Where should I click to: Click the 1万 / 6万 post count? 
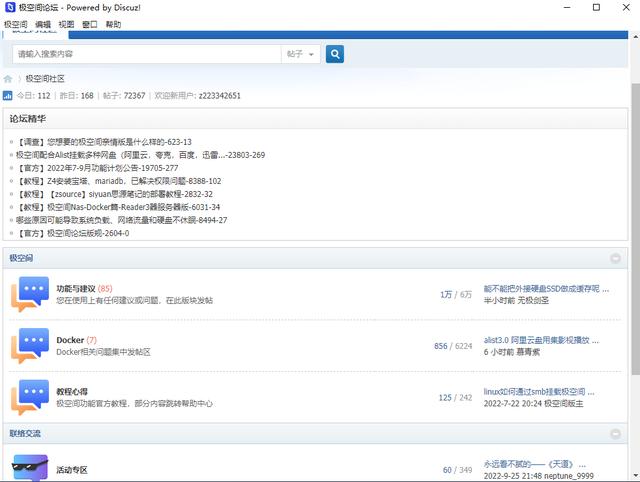[x=456, y=295]
